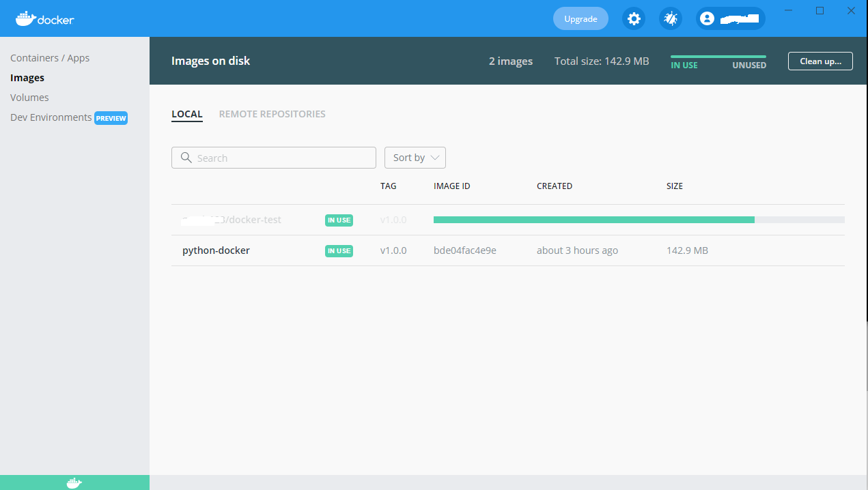Screen dimensions: 868x490
Task: Click the UNUSED legend label
Action: [x=749, y=66]
